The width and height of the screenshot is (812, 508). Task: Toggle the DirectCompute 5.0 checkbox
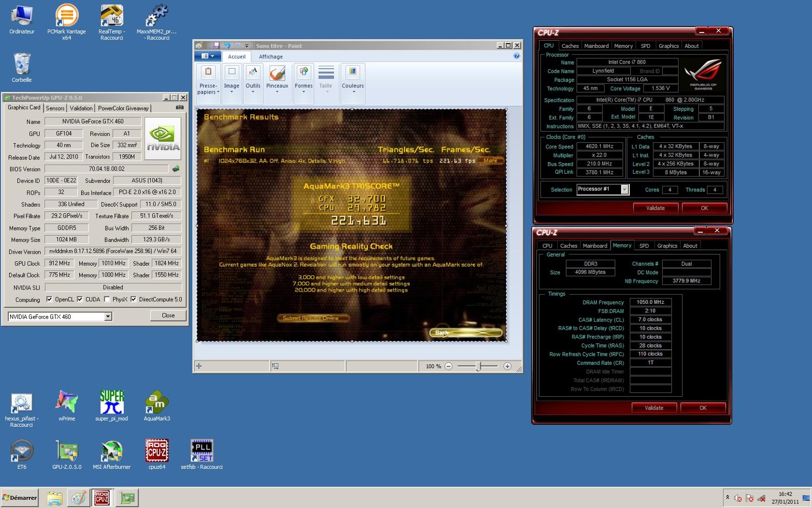tap(133, 299)
